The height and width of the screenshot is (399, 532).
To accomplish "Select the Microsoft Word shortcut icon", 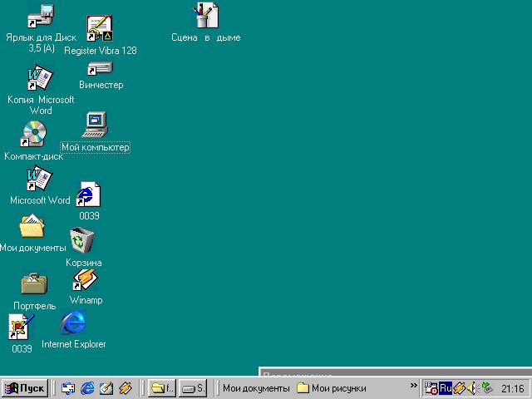I will pyautogui.click(x=39, y=179).
